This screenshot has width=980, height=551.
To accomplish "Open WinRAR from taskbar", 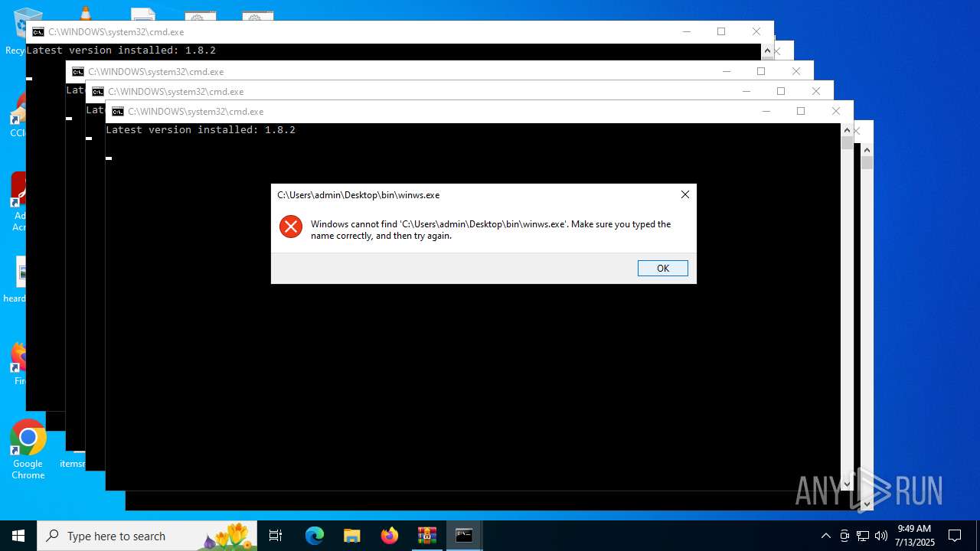I will [x=426, y=536].
